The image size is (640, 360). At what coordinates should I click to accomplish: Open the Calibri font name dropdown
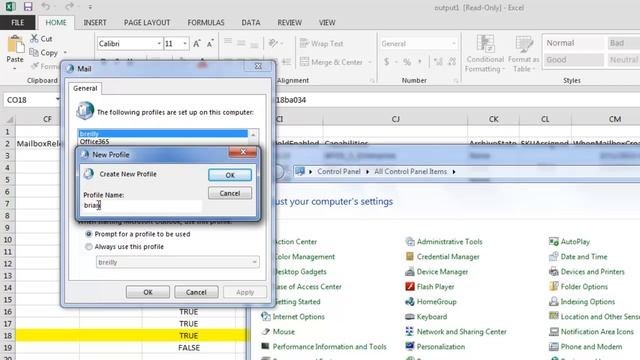[159, 44]
